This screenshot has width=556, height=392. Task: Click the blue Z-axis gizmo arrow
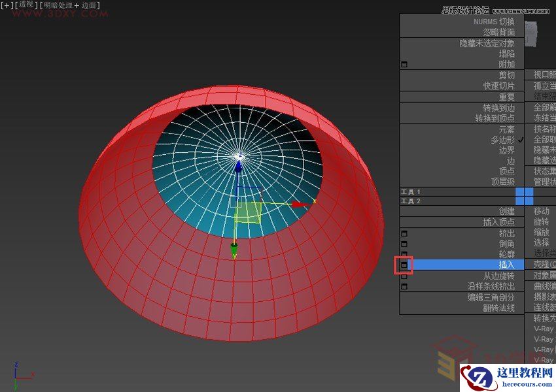[239, 167]
